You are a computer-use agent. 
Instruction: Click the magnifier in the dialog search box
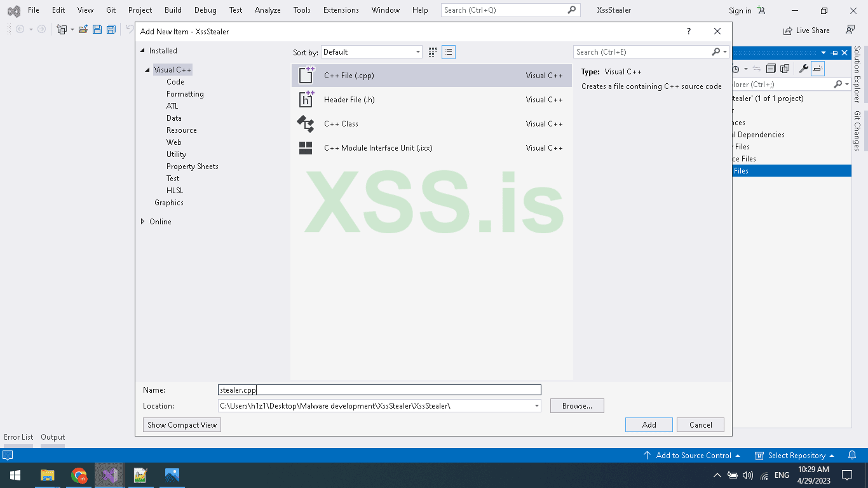pos(716,52)
